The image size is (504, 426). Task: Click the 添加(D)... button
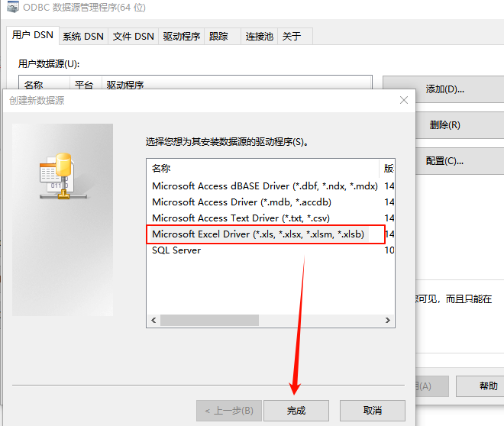(x=444, y=89)
